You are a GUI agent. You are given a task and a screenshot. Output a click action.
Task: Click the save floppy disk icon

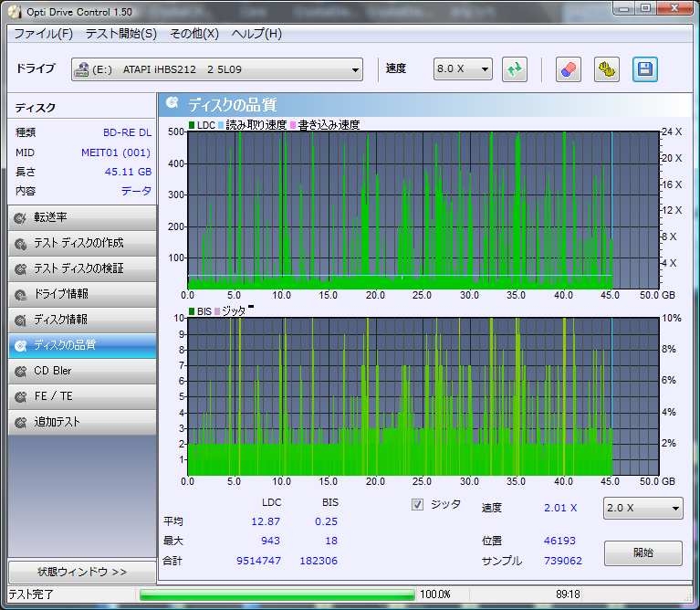click(x=645, y=69)
